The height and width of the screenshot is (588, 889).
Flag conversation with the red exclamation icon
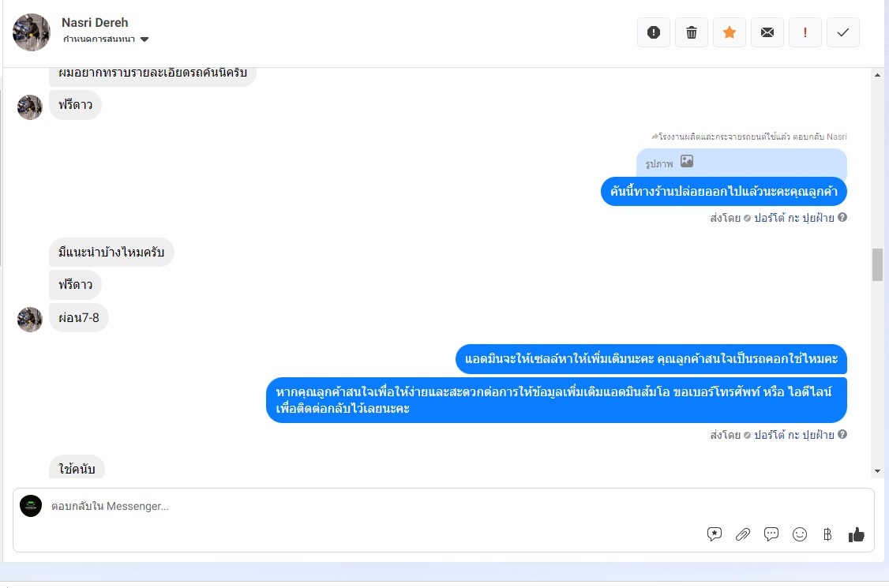(805, 32)
